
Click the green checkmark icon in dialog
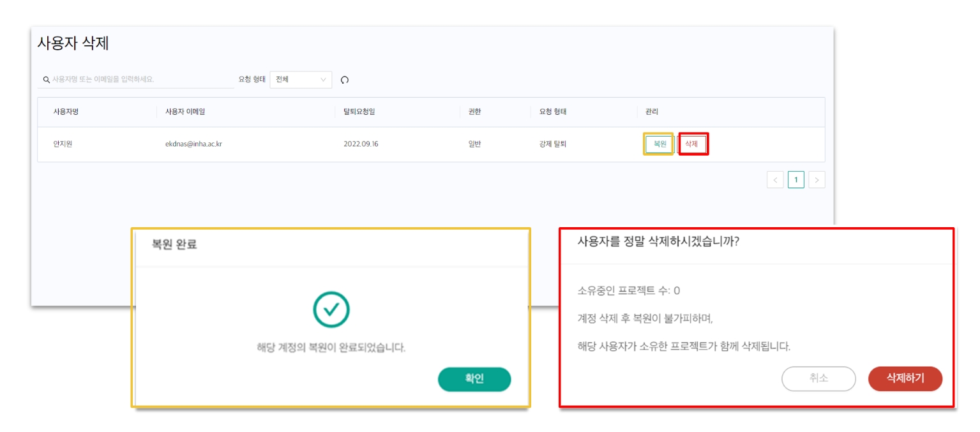(331, 309)
